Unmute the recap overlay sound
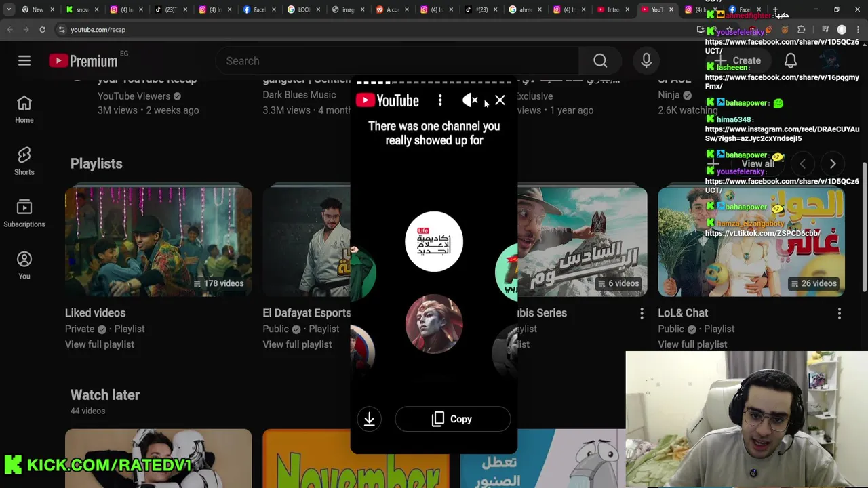The width and height of the screenshot is (868, 488). pos(470,100)
